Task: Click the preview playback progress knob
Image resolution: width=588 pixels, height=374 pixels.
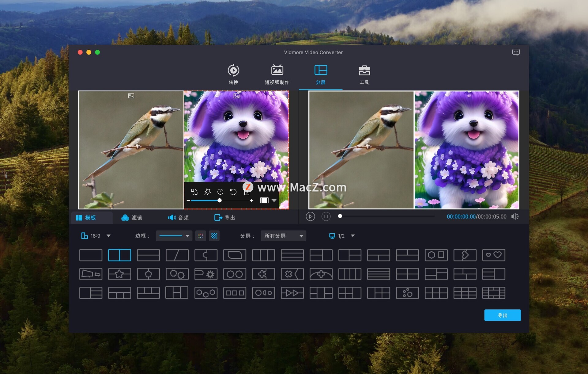Action: click(x=340, y=216)
